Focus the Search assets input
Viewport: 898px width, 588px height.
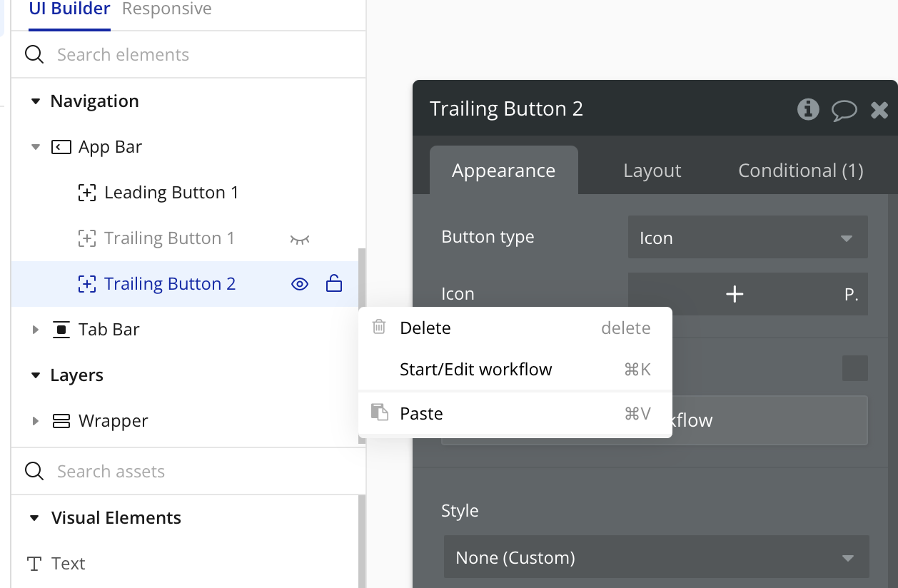pyautogui.click(x=188, y=471)
